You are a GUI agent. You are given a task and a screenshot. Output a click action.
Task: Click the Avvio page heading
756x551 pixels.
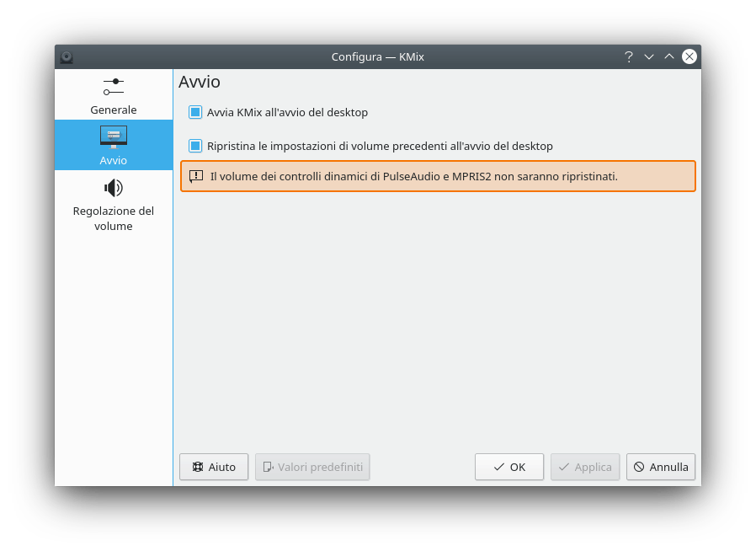[x=200, y=82]
